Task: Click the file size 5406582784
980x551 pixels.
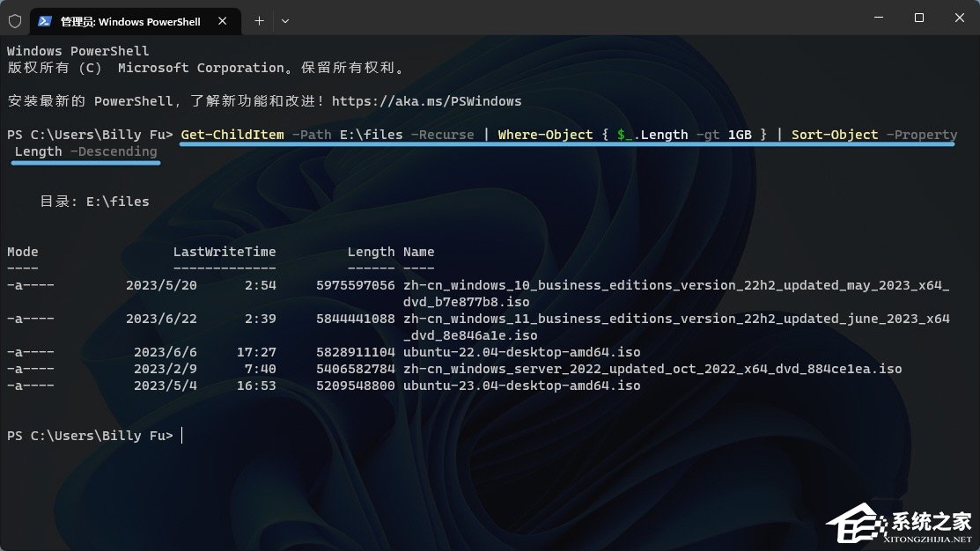Action: (355, 369)
